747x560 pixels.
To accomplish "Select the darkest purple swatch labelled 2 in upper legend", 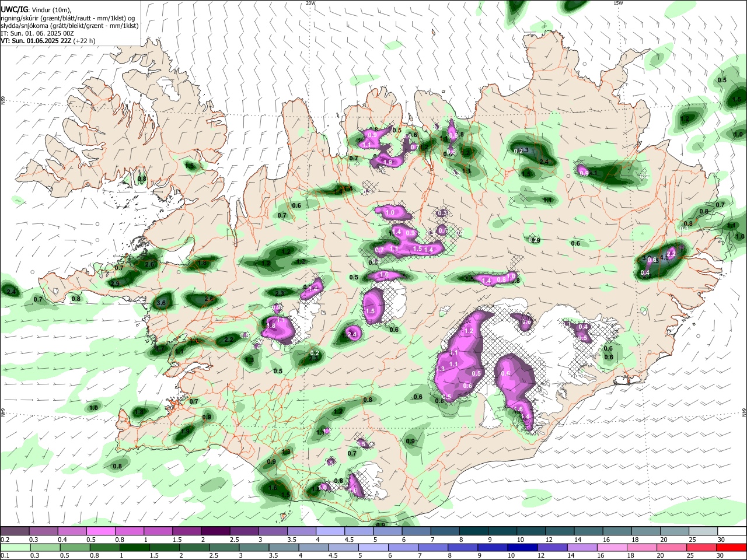I will point(215,531).
